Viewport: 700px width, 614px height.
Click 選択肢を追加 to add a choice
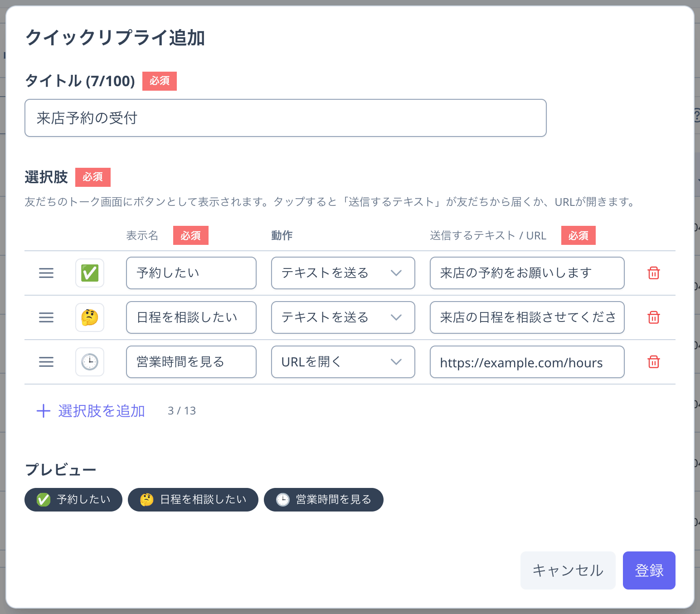tap(91, 411)
